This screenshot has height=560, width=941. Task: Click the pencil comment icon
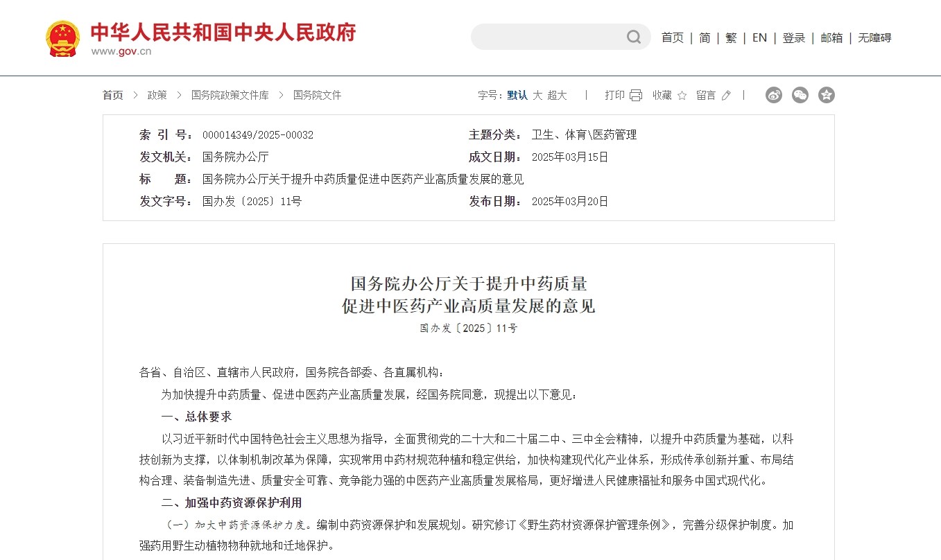click(726, 96)
